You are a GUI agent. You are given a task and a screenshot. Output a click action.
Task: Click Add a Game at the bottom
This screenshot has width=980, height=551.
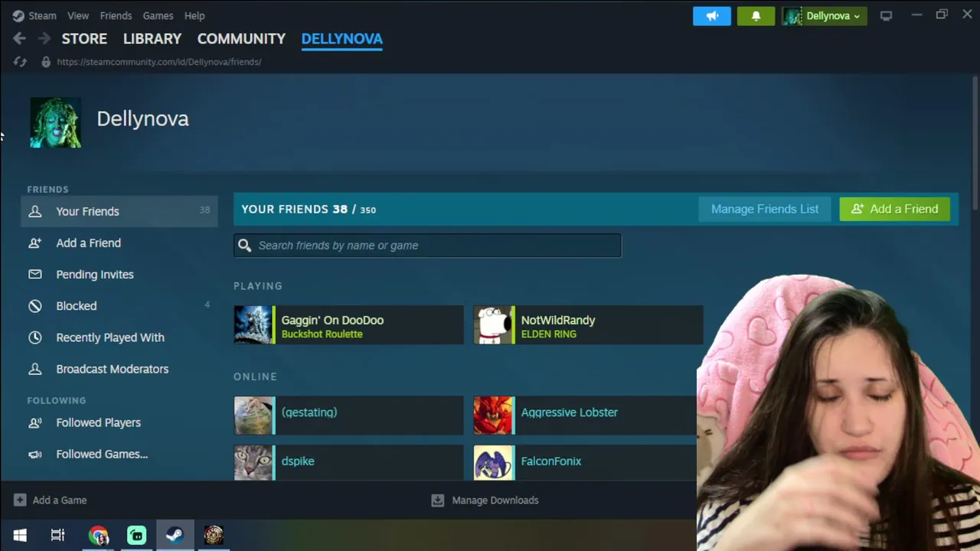coord(51,500)
